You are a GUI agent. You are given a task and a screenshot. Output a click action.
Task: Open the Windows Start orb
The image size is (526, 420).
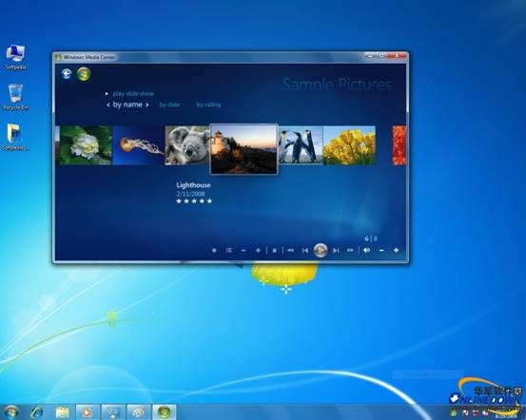pos(11,412)
